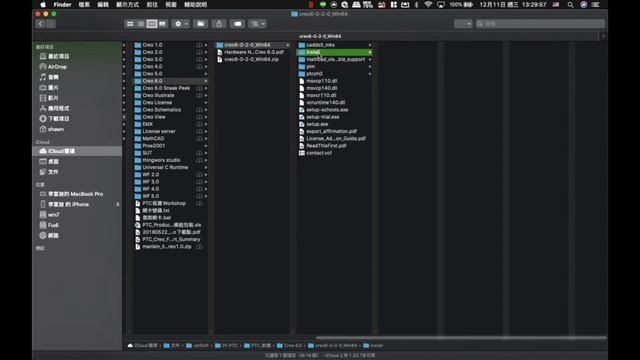The image size is (640, 360).
Task: Expand Creo License with its chevron
Action: click(x=206, y=103)
